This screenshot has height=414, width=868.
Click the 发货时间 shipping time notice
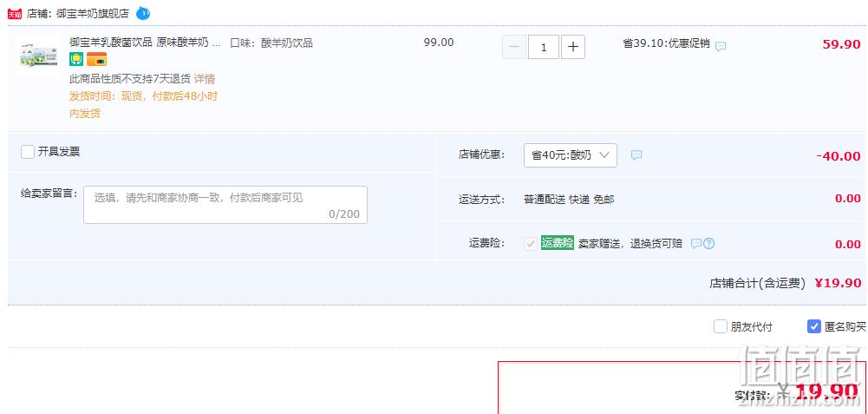point(143,105)
